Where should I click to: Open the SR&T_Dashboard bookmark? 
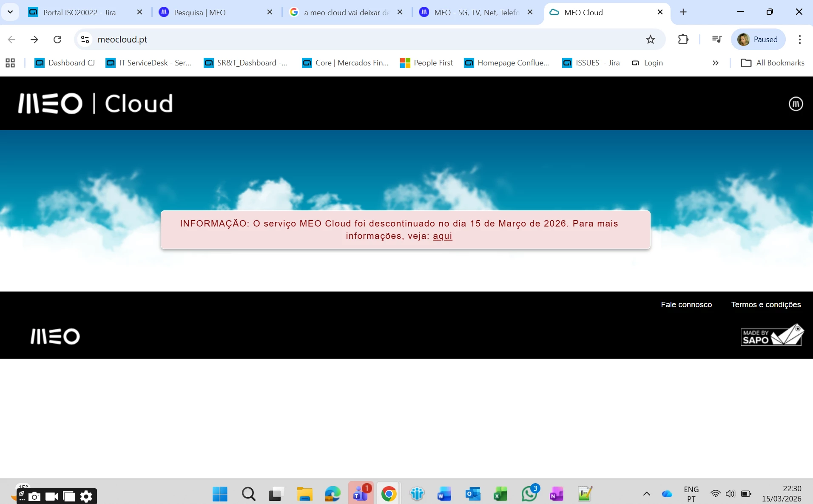[246, 63]
